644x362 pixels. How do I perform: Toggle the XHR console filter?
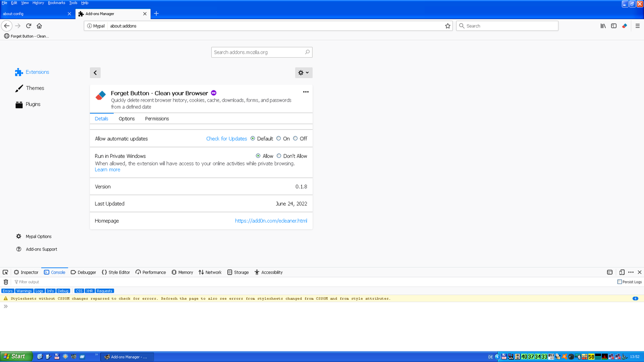point(89,291)
